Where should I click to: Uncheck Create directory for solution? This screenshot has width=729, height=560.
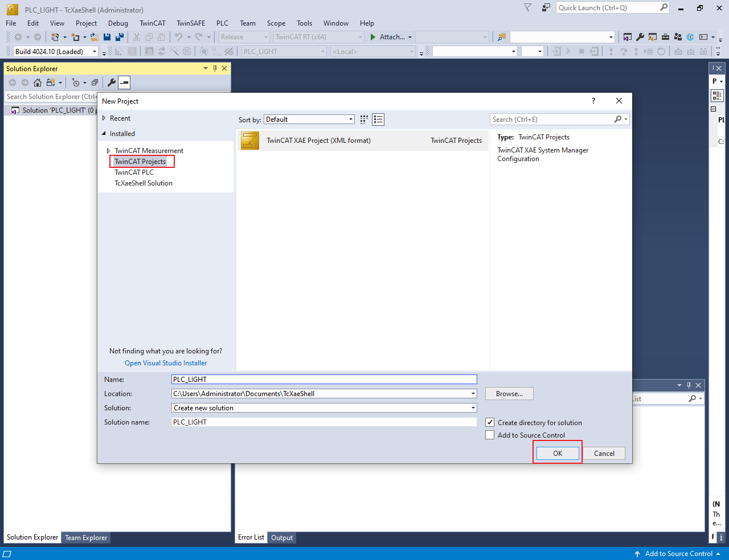pyautogui.click(x=490, y=422)
